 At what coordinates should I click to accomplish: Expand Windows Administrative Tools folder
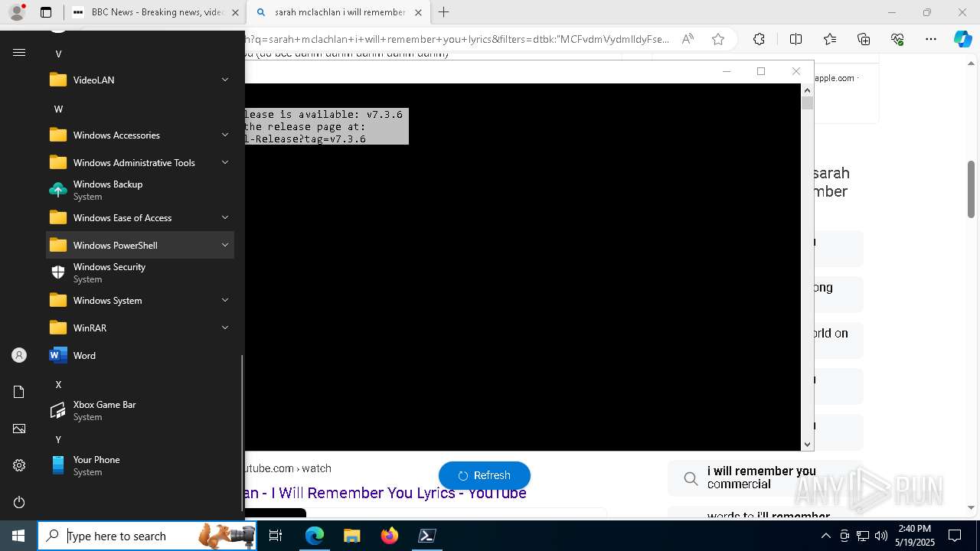click(140, 162)
